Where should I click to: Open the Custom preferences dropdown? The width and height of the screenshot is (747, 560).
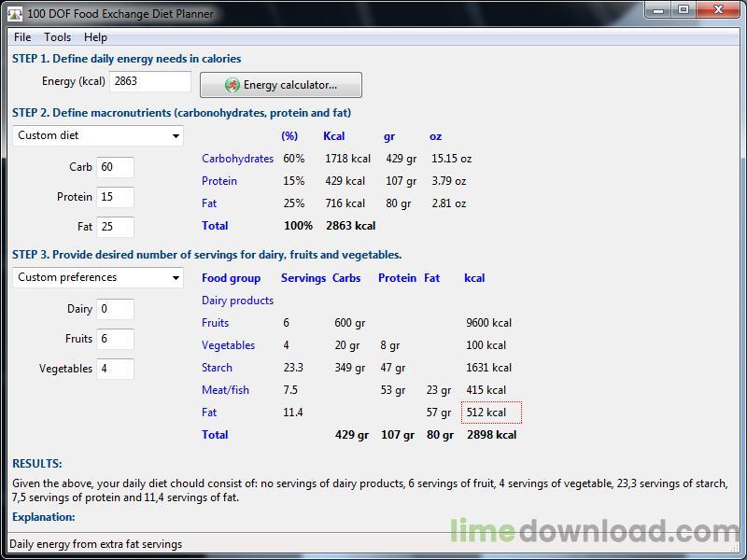(97, 277)
